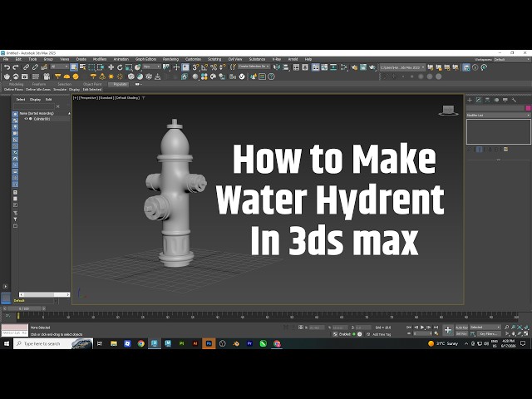Activate the Select and Rotate tool

click(120, 67)
